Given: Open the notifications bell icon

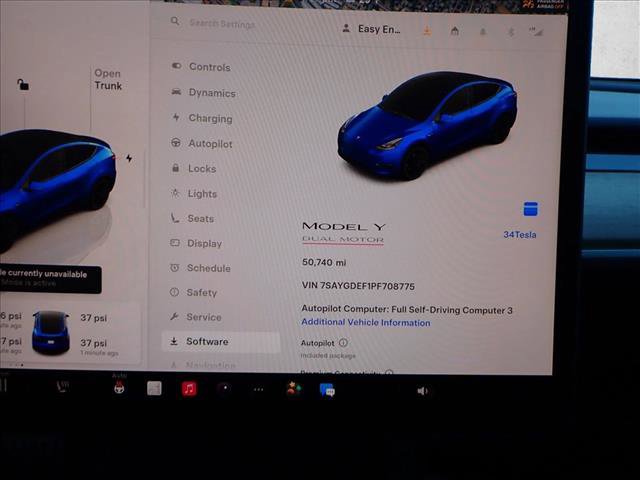Looking at the screenshot, I should coord(483,32).
